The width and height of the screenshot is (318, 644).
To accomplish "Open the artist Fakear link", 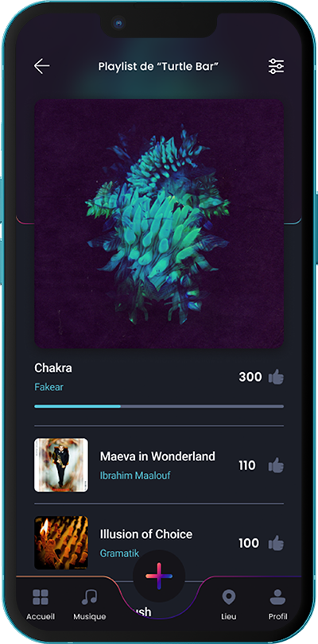I will pos(48,387).
